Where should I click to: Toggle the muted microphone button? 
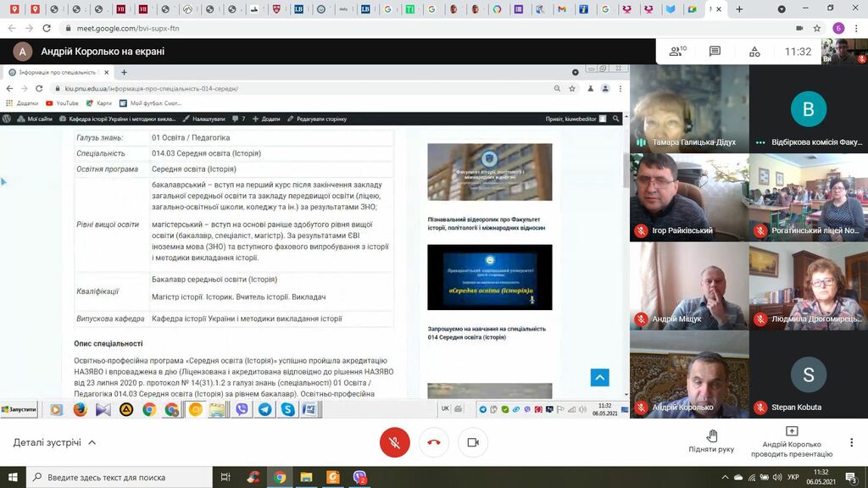394,442
